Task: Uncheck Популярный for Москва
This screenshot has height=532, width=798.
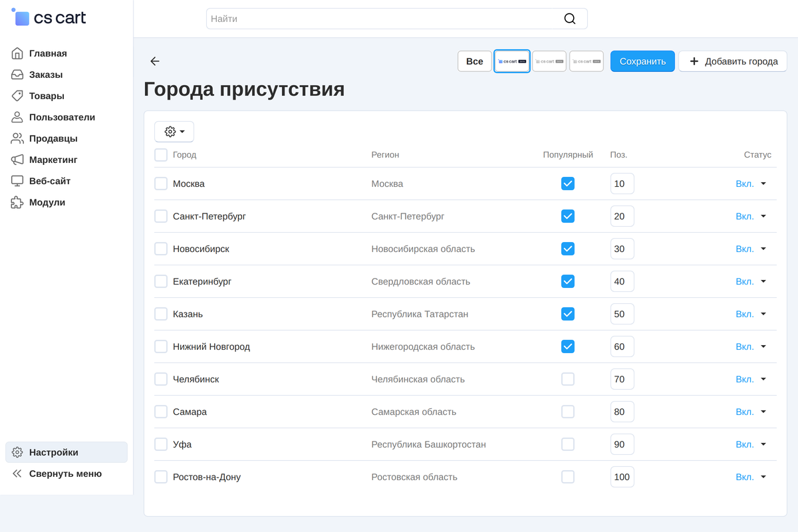Action: click(568, 184)
